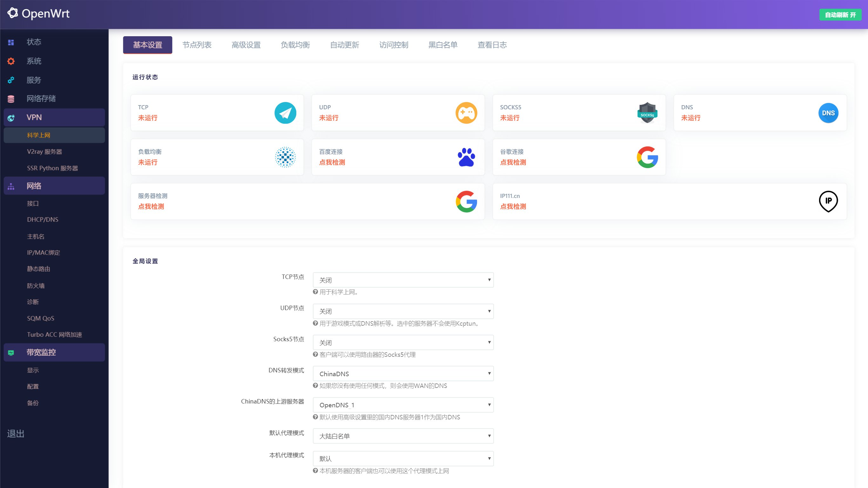Open 显示 under 带宽监控
Screen dimensions: 868x488
point(33,370)
